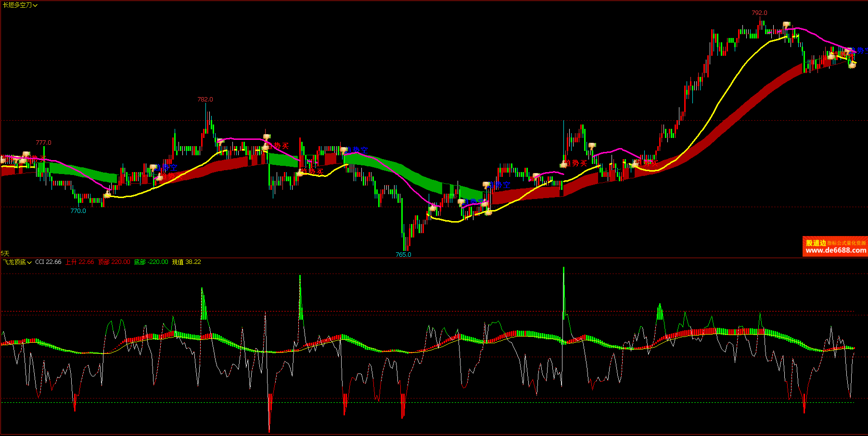Screen dimensions: 868x436
Task: Click the 顶部 220.00 indicator value
Action: tap(114, 262)
